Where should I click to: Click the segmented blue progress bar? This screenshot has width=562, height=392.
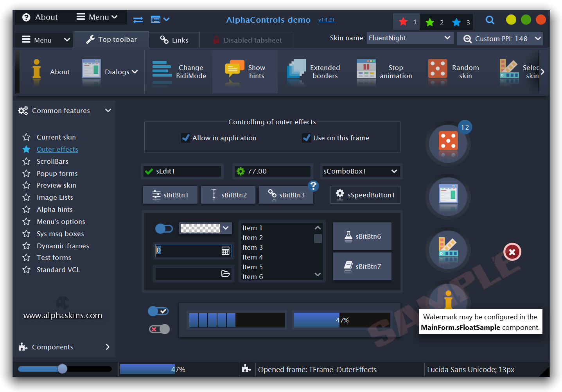[237, 320]
